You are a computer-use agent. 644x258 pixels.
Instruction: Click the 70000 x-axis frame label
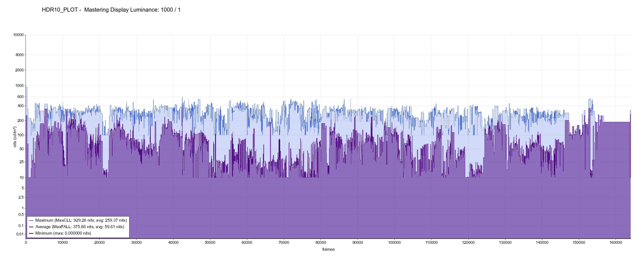[284, 243]
